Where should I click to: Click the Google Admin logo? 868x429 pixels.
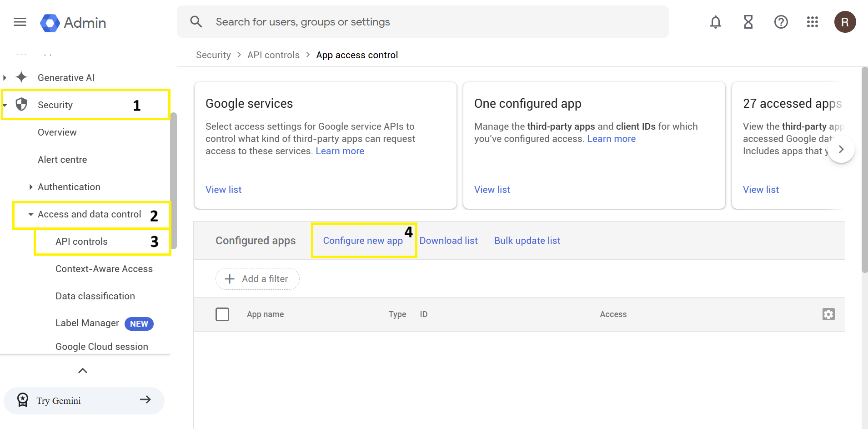click(x=73, y=23)
